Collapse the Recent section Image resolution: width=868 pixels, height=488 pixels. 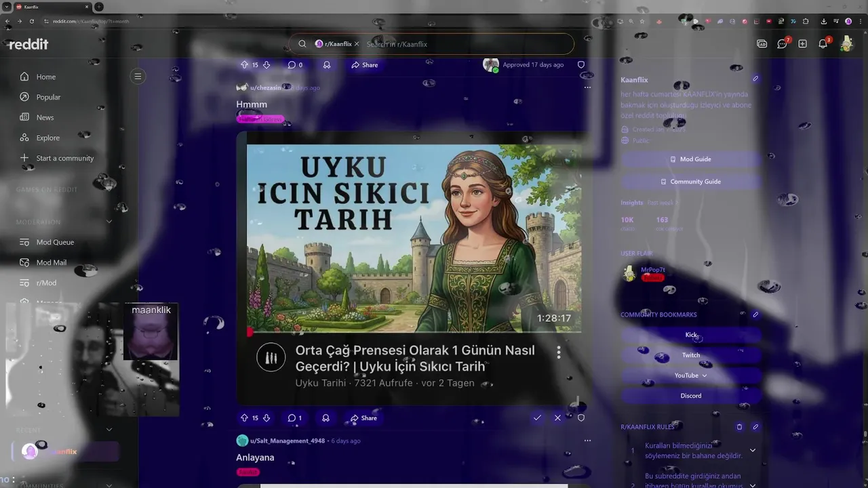click(108, 430)
